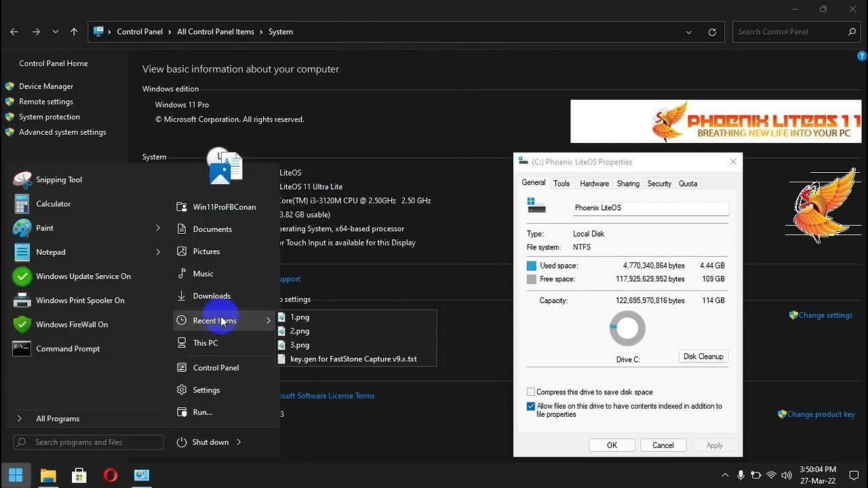Click OK in Properties dialog

612,445
